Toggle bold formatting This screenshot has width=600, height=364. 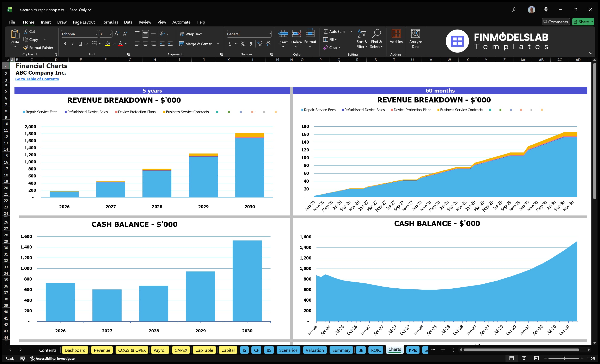[x=65, y=44]
